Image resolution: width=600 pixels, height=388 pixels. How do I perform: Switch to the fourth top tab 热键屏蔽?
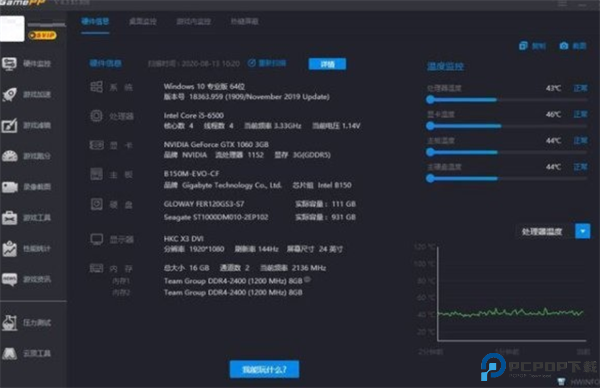pyautogui.click(x=245, y=21)
